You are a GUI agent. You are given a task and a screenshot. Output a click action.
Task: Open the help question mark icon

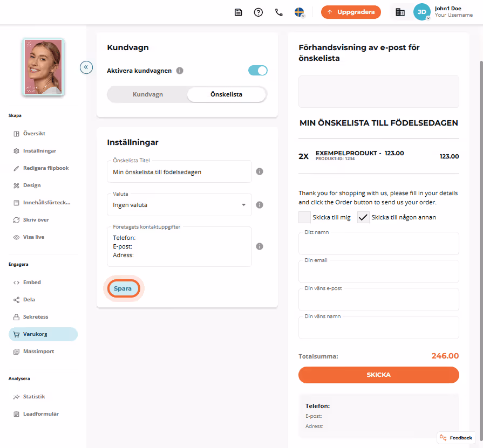tap(258, 12)
